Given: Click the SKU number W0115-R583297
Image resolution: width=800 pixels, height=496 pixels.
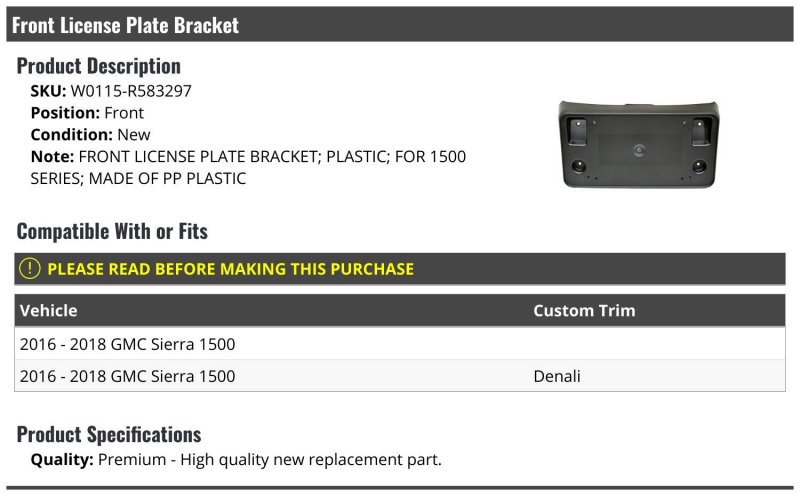Looking at the screenshot, I should point(131,91).
